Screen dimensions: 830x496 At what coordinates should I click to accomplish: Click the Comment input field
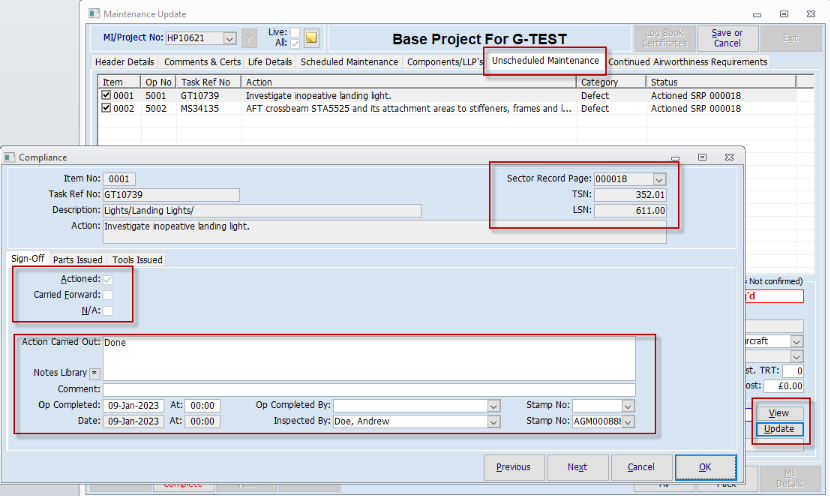click(x=368, y=390)
